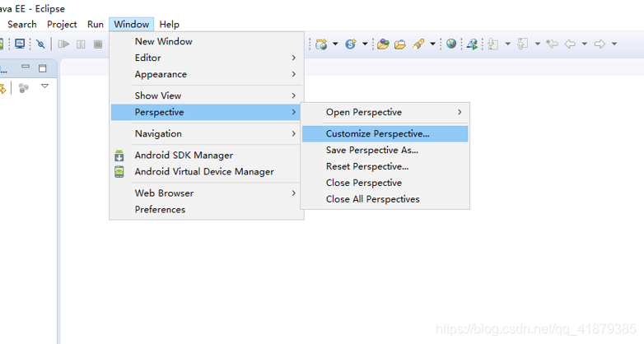Expand the Navigation submenu
Screen dimensions: 644x344
coord(207,133)
